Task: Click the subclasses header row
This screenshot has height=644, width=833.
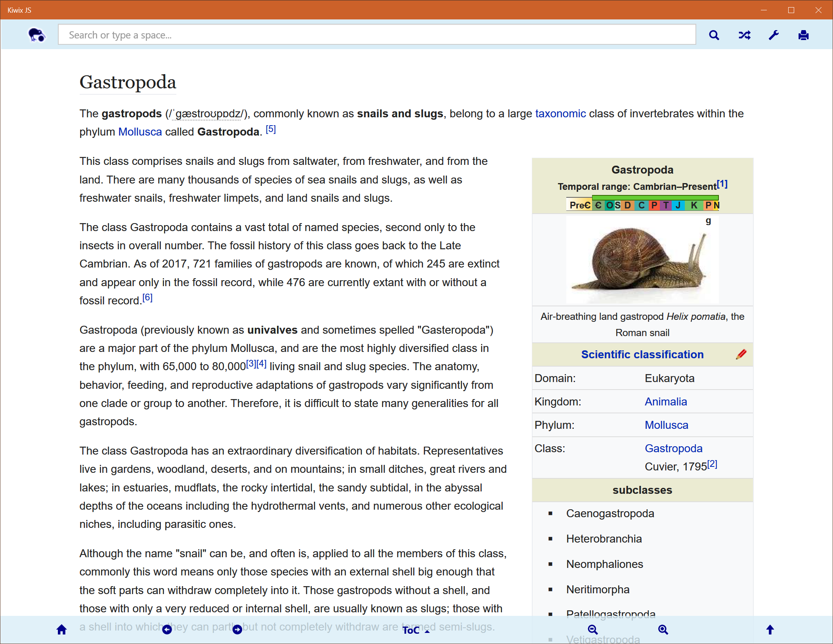Action: (x=642, y=490)
